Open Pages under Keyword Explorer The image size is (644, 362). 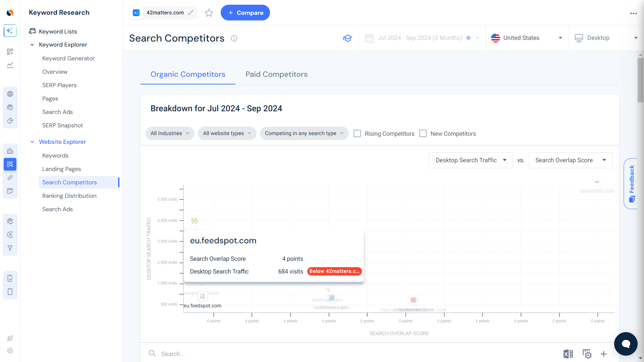[50, 99]
